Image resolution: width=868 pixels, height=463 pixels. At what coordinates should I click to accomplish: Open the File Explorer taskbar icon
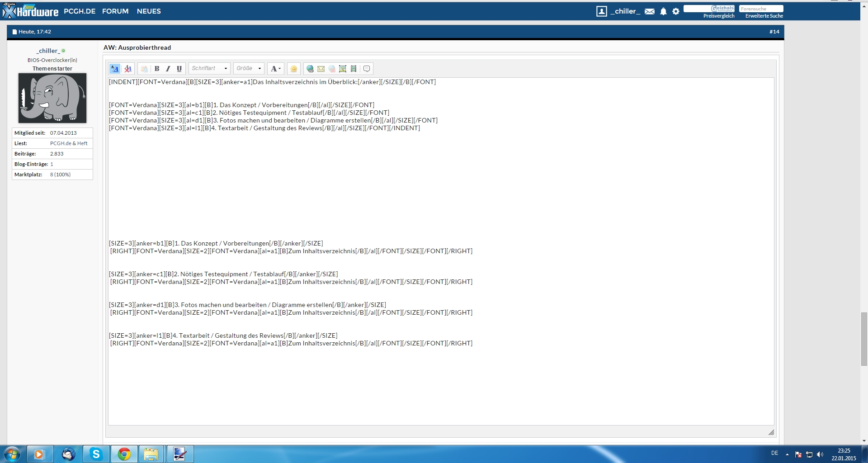coord(151,454)
